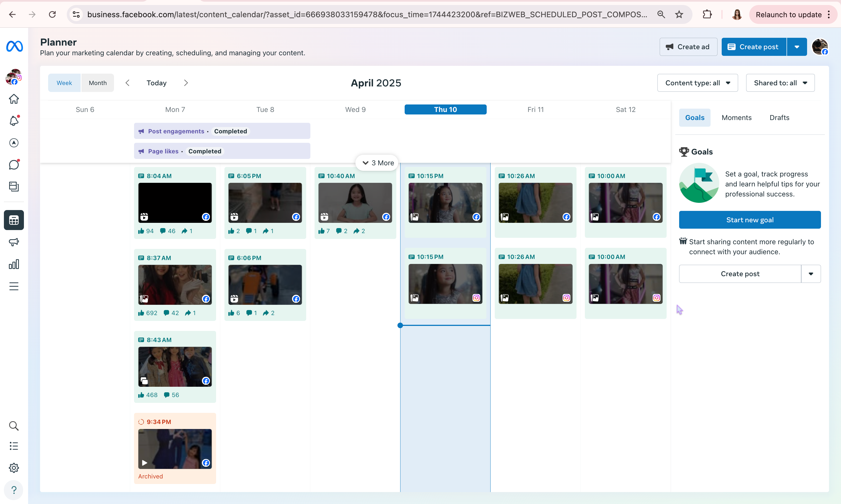Viewport: 841px width, 504px height.
Task: Open Ads megaphone icon in sidebar
Action: [14, 242]
